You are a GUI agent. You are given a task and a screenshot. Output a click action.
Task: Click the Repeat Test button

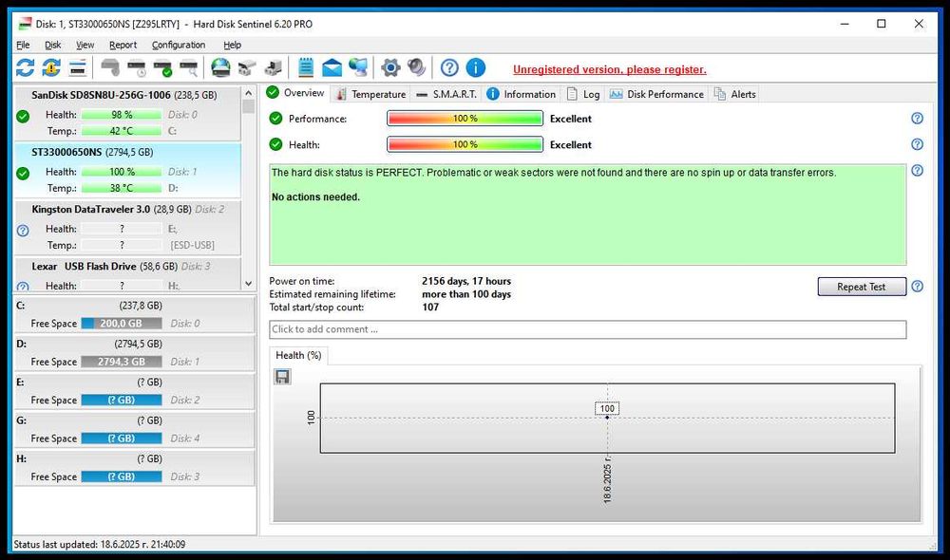click(862, 287)
